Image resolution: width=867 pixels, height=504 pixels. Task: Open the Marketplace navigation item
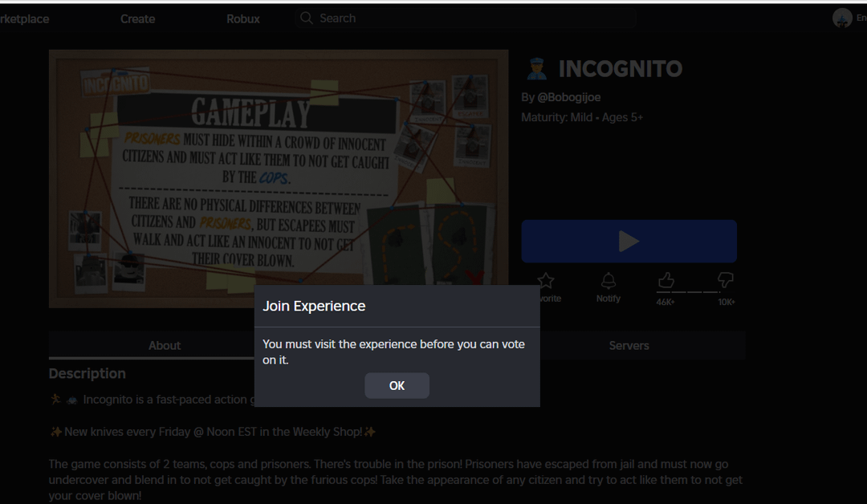click(22, 18)
